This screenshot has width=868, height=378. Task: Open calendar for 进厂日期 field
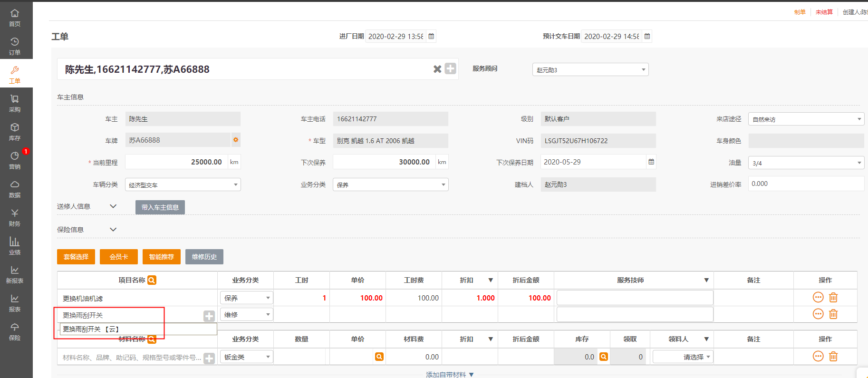pyautogui.click(x=431, y=36)
